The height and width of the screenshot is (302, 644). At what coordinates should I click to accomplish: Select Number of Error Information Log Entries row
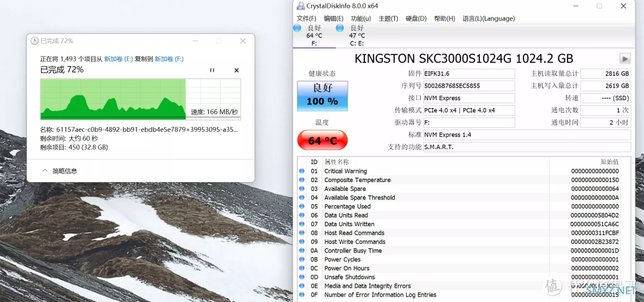click(x=459, y=295)
